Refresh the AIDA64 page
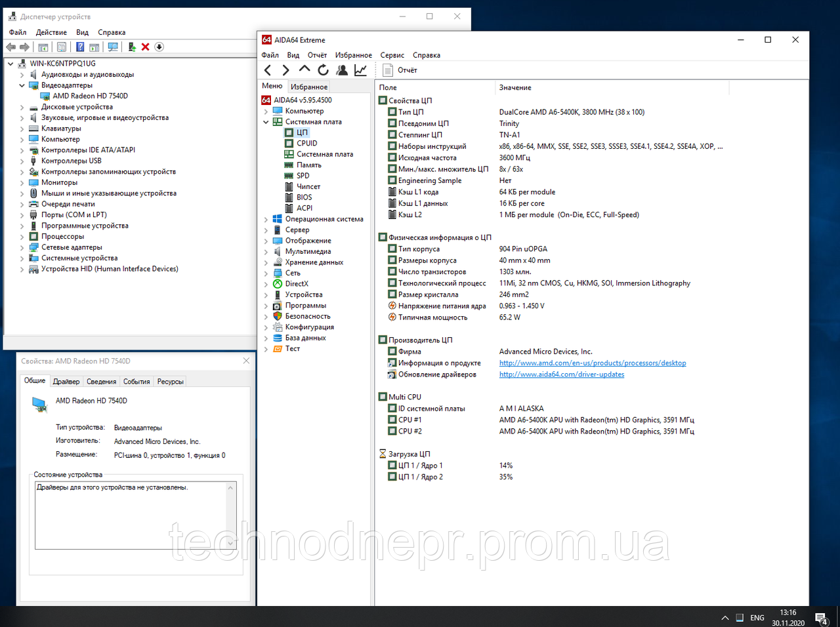840x627 pixels. pos(323,70)
